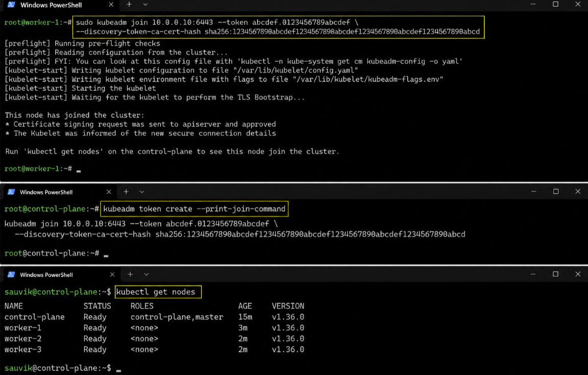Close the top PowerShell window
This screenshot has width=588, height=375.
point(578,4)
